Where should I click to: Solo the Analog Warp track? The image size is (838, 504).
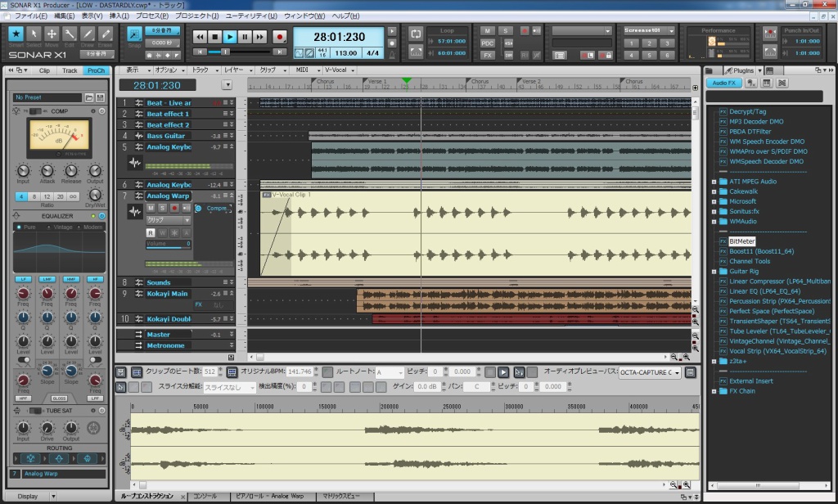(x=162, y=209)
